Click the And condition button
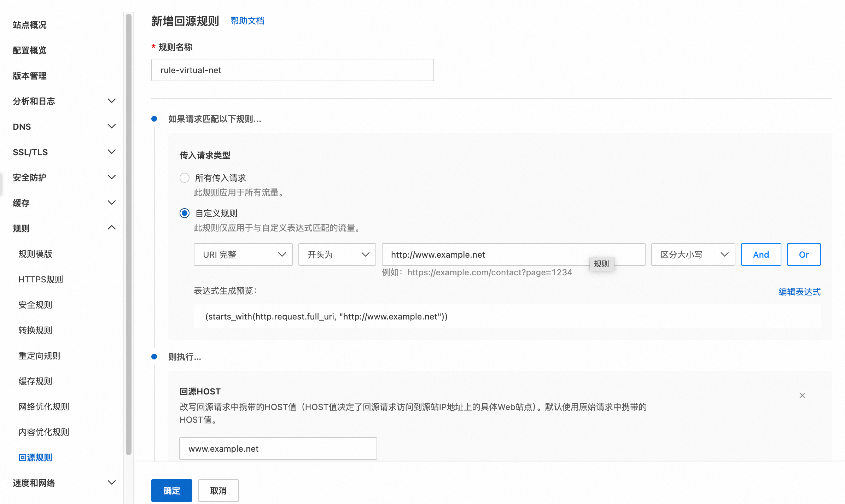Viewport: 845px width, 504px height. [x=761, y=254]
